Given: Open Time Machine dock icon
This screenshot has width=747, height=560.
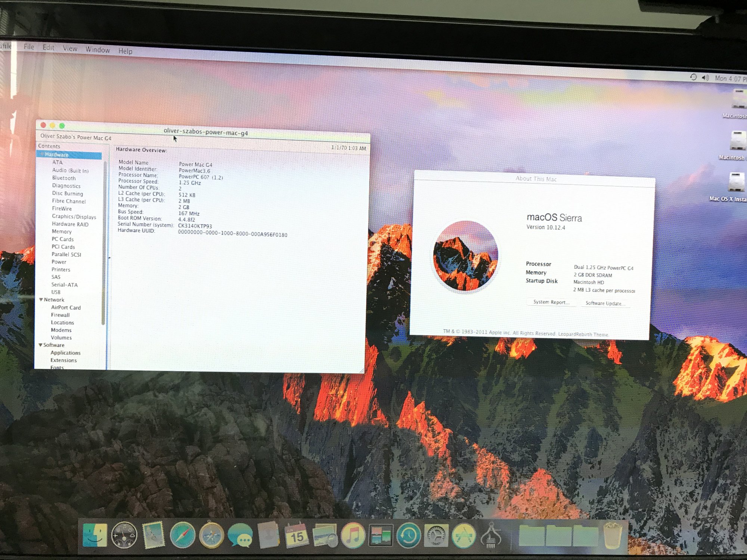Looking at the screenshot, I should click(x=408, y=536).
